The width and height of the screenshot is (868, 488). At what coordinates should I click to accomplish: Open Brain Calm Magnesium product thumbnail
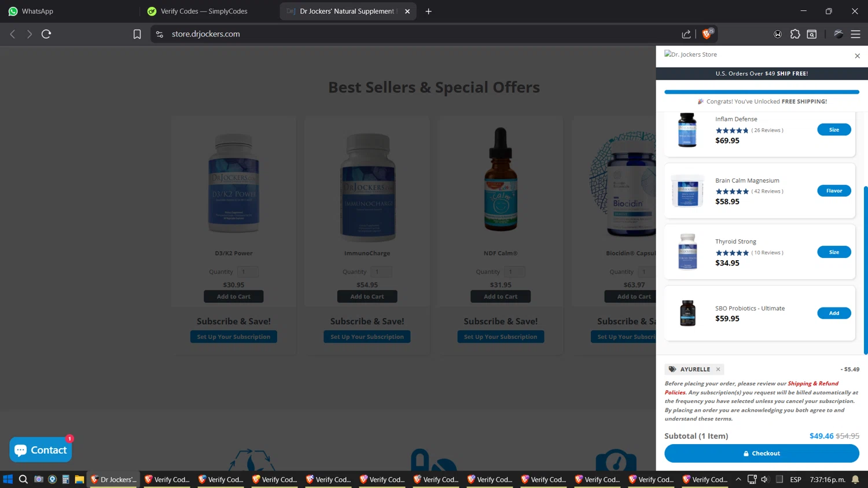point(687,191)
